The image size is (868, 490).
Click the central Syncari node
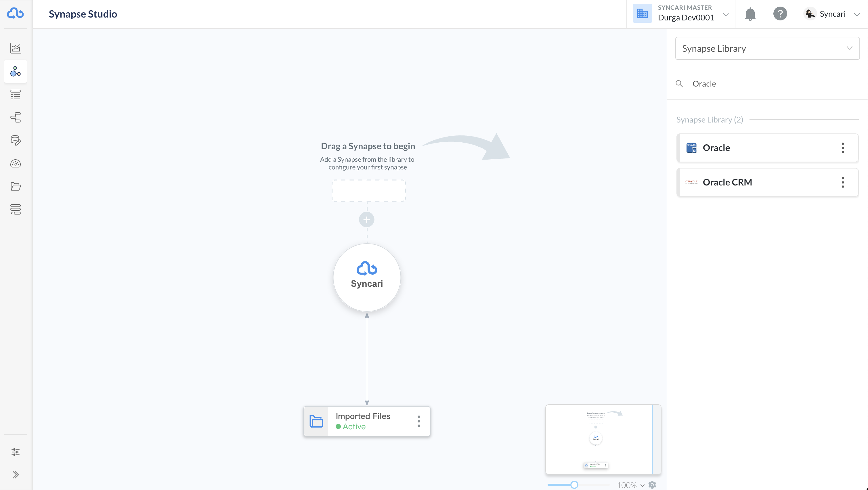(367, 277)
